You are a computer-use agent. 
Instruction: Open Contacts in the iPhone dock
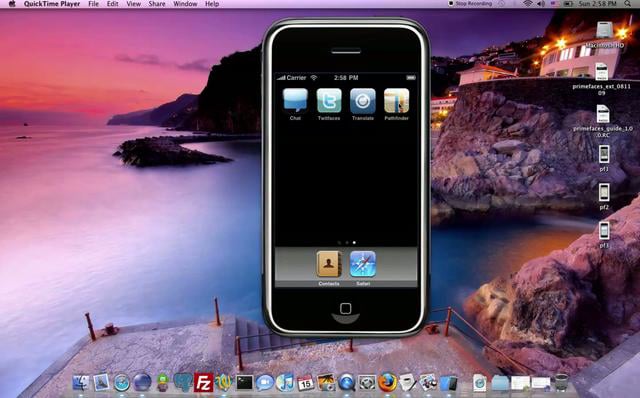tap(329, 264)
